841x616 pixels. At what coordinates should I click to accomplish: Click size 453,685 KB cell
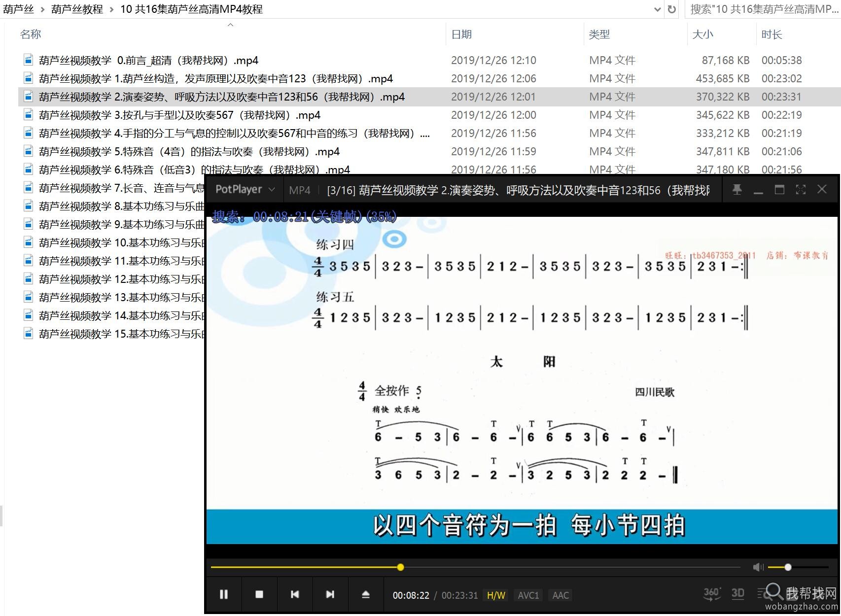pyautogui.click(x=723, y=79)
